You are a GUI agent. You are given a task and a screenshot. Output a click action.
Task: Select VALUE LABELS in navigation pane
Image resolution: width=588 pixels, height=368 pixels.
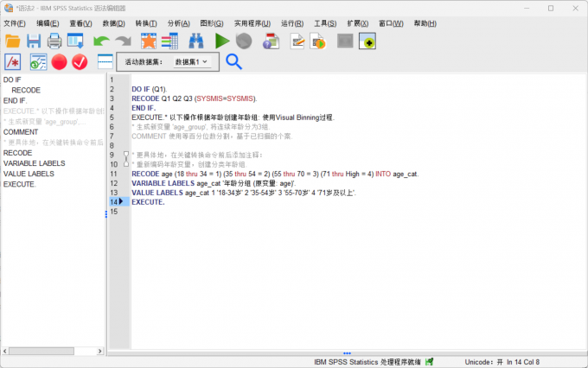[x=29, y=174]
